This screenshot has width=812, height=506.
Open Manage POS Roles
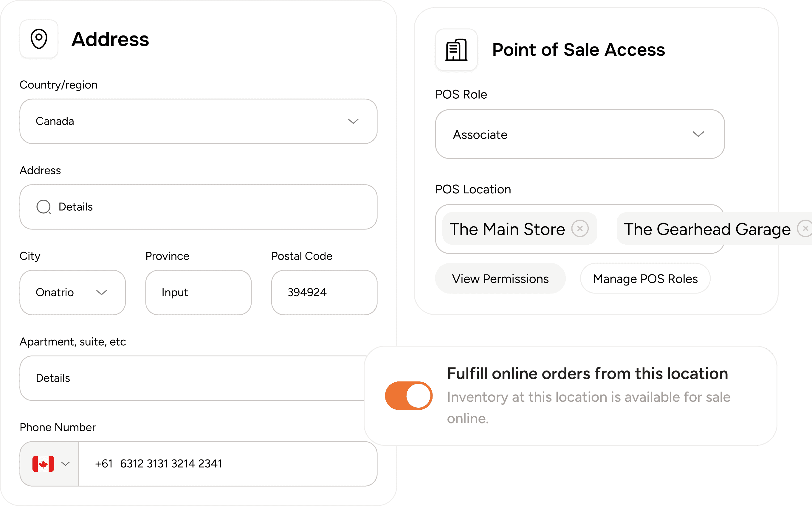point(645,278)
